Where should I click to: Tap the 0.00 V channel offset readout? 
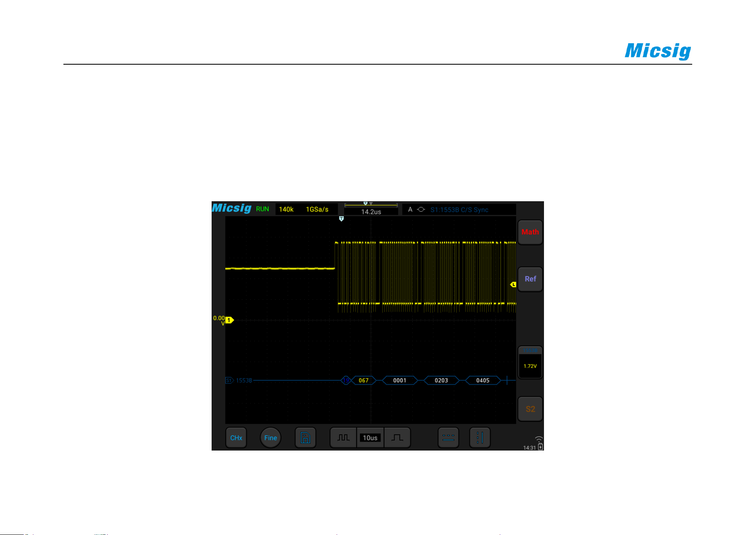coord(219,321)
